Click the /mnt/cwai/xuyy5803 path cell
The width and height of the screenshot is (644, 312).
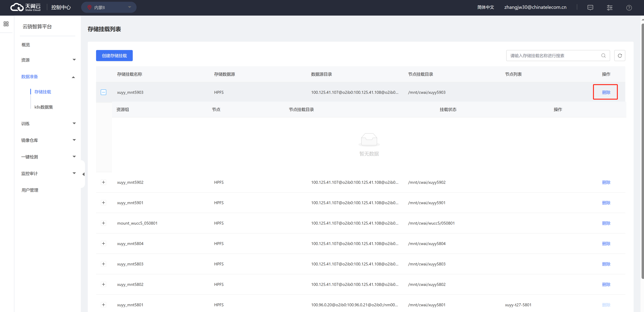[x=427, y=264]
